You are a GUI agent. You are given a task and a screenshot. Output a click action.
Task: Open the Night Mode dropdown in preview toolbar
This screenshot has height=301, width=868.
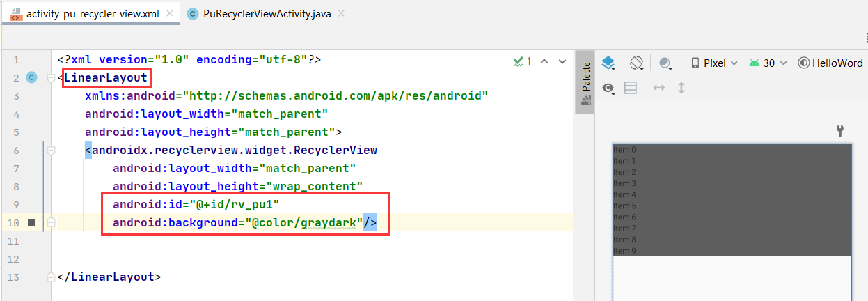(x=666, y=63)
